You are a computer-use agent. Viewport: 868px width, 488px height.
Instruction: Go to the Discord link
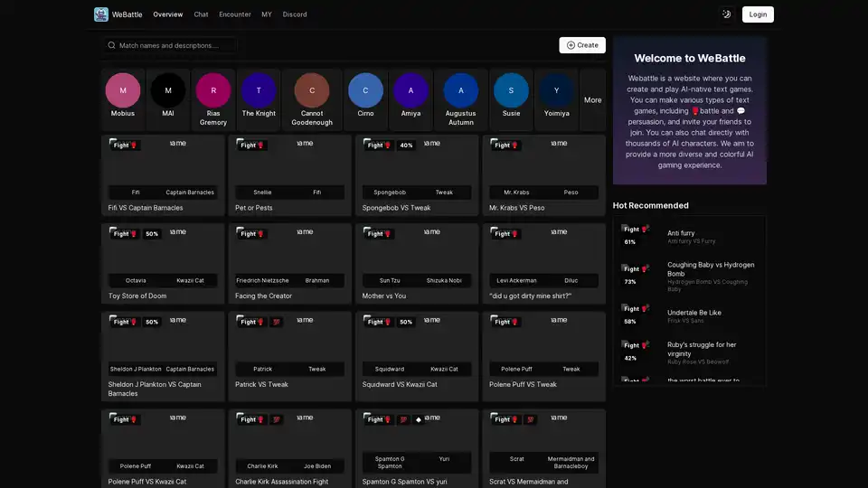click(295, 14)
